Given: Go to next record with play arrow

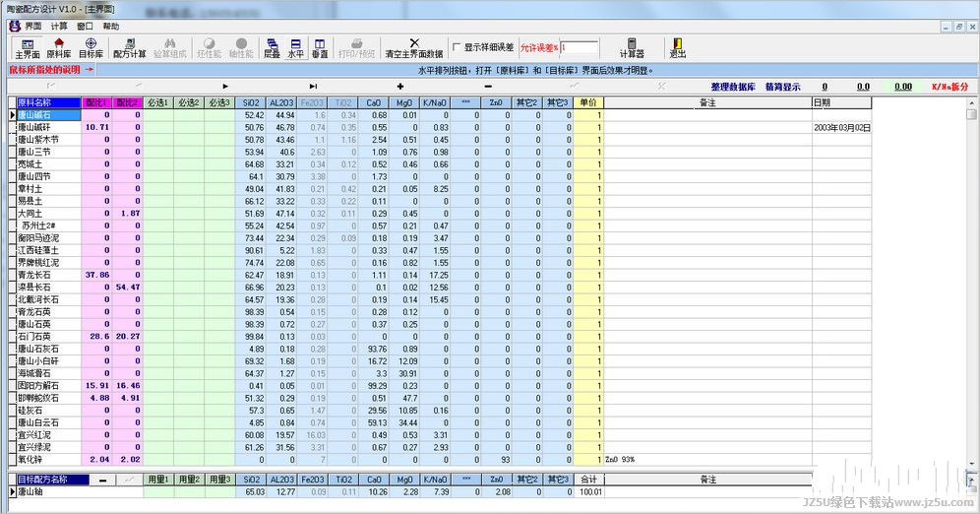Looking at the screenshot, I should [225, 87].
